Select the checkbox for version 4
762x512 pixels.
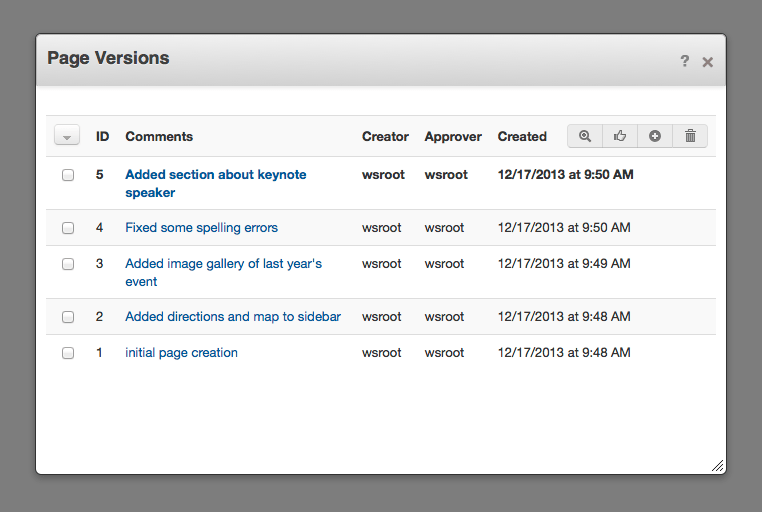tap(68, 228)
